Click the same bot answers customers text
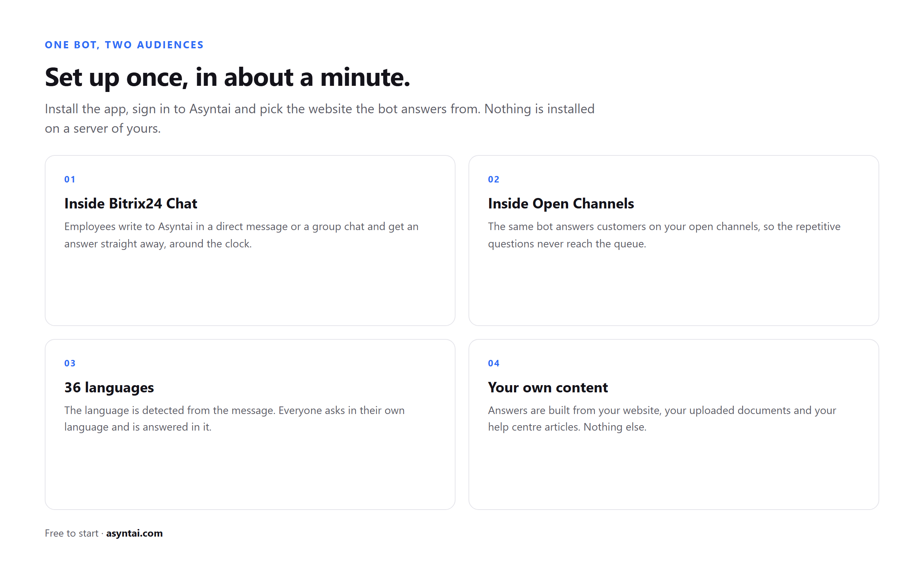924x577 pixels. coord(664,235)
